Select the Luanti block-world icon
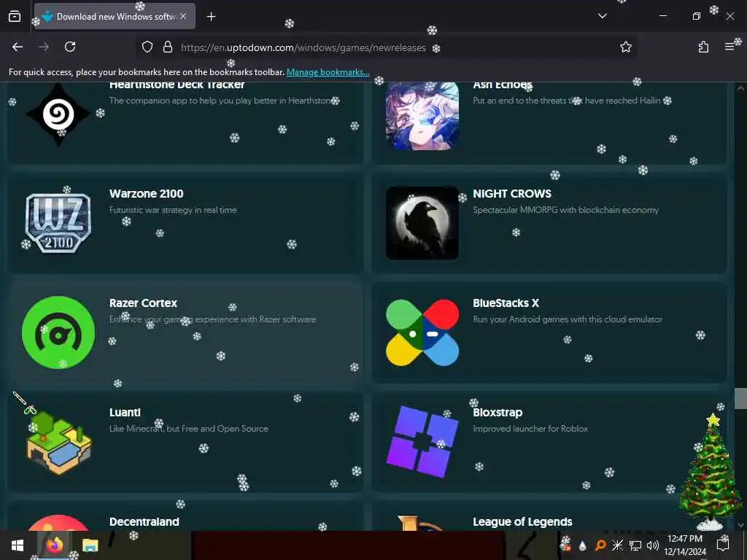 59,443
